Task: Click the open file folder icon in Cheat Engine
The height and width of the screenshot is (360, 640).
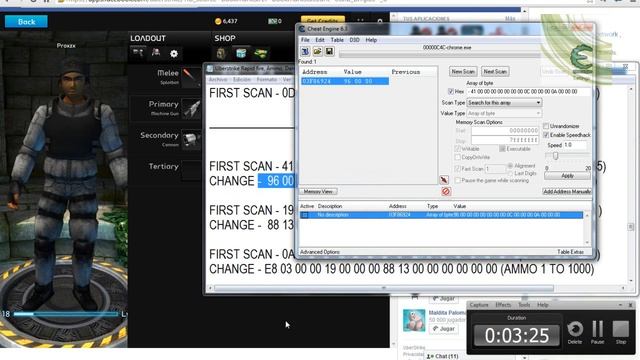Action: 317,51
